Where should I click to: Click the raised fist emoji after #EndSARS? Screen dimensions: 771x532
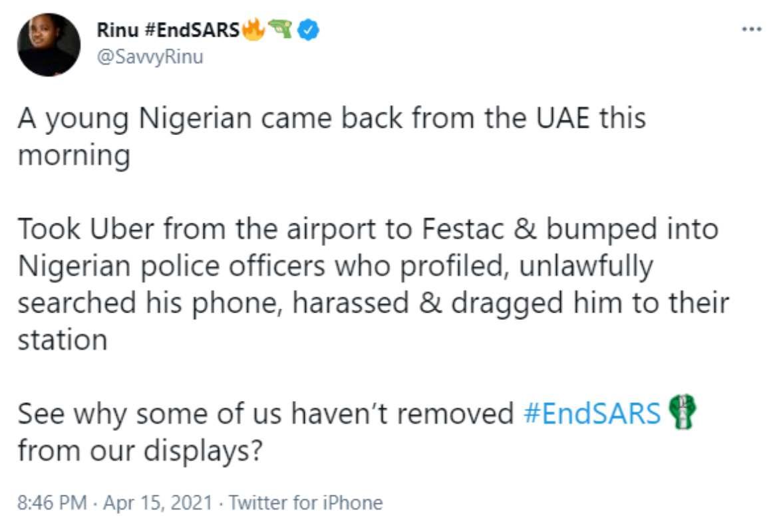[679, 414]
